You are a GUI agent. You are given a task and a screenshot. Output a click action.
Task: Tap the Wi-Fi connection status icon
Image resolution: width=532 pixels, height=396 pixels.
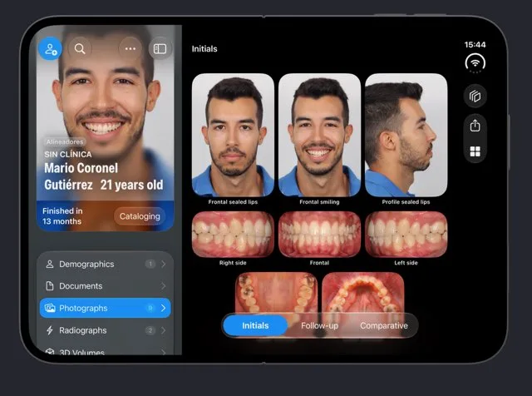tap(475, 63)
